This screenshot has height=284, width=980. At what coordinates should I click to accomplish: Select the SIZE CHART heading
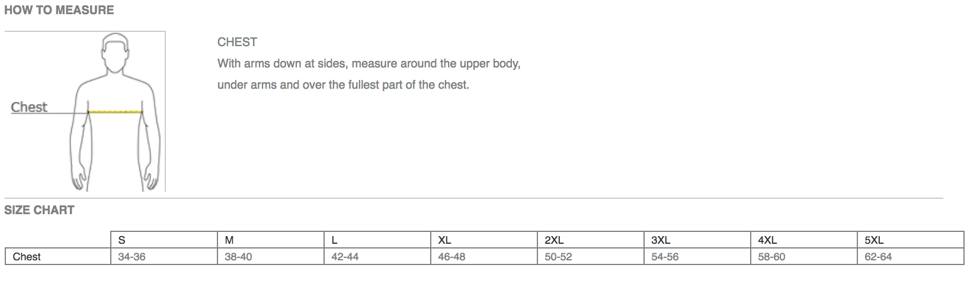(39, 210)
